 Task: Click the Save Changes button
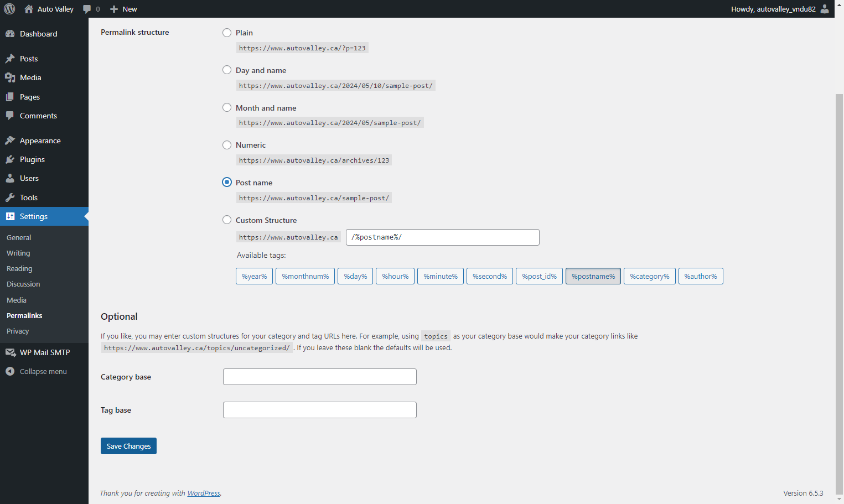128,446
